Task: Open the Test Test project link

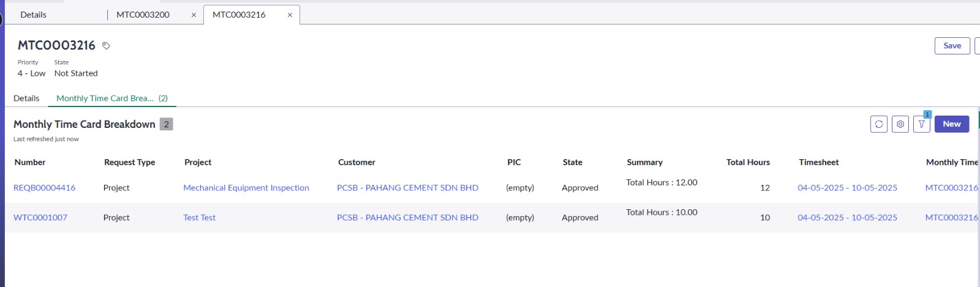Action: point(199,217)
